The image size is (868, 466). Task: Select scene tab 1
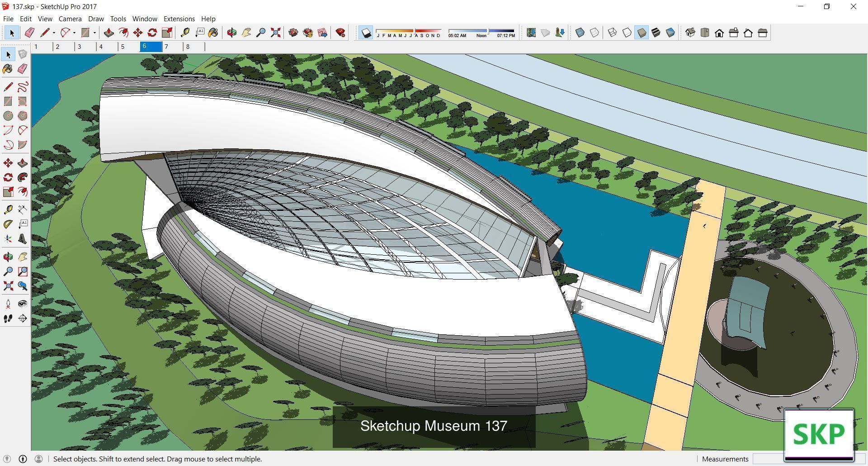(42, 47)
